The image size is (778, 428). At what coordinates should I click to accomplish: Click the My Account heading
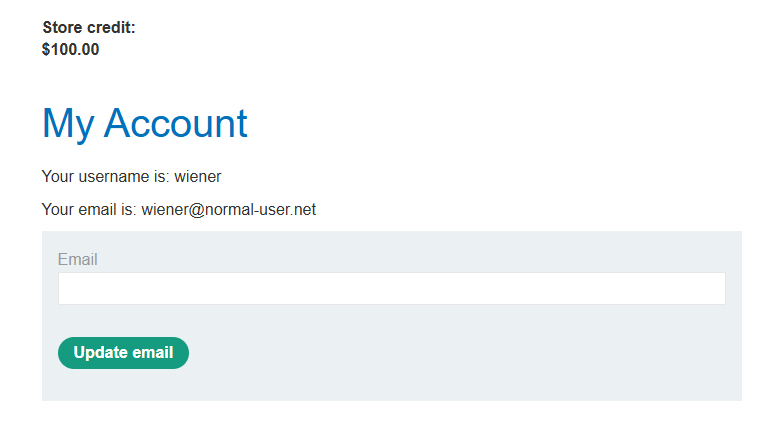tap(145, 123)
